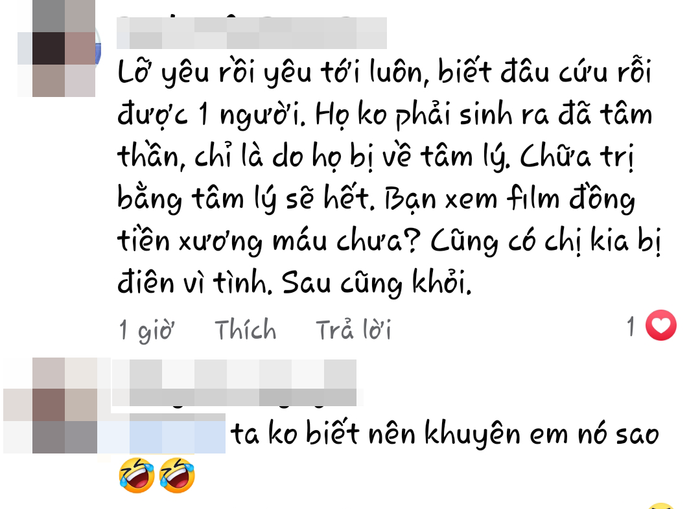
Task: Click the second laughing-tears emoji
Action: click(177, 475)
